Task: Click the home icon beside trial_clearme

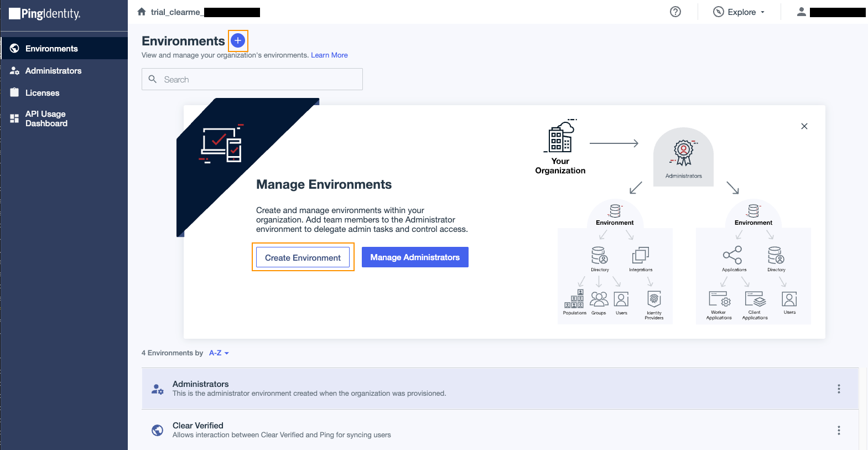Action: coord(142,12)
